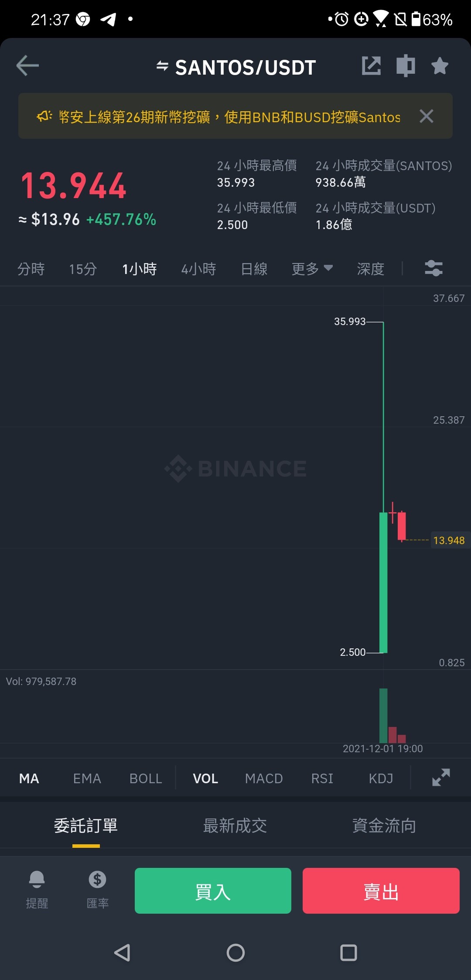The height and width of the screenshot is (980, 471).
Task: Toggle the BOLL indicator
Action: click(146, 778)
